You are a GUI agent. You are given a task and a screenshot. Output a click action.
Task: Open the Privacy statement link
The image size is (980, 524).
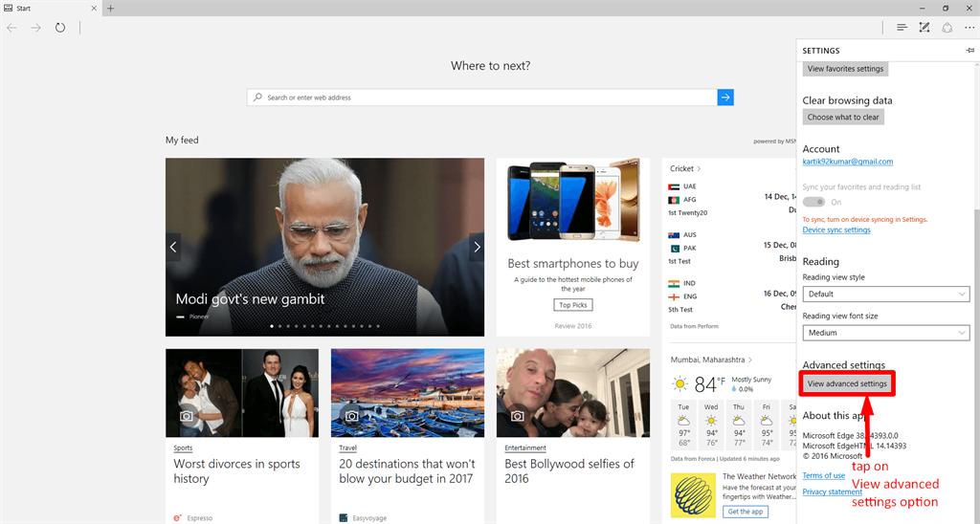click(x=833, y=491)
